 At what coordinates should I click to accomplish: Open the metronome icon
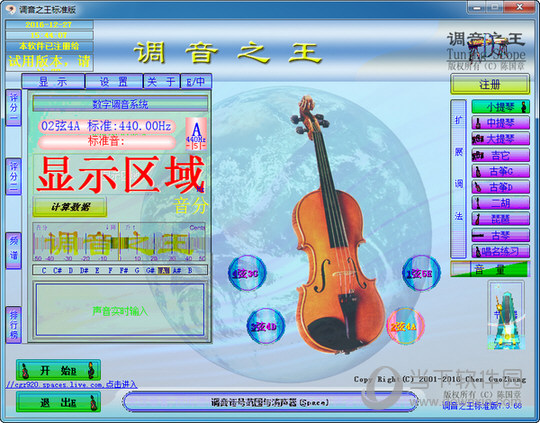tap(506, 316)
